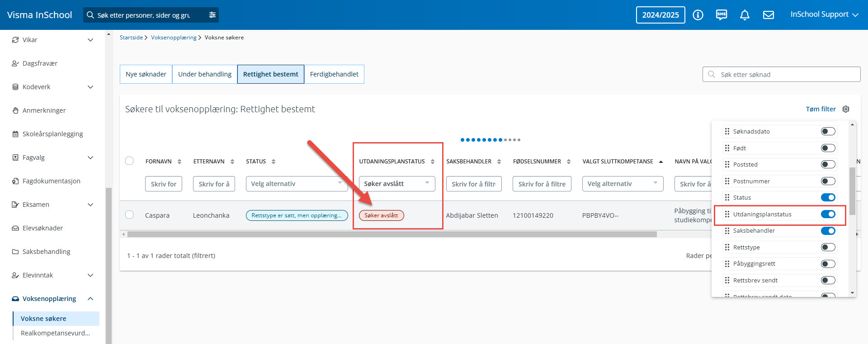The image size is (868, 344).
Task: Open Status filter dropdown
Action: click(297, 184)
